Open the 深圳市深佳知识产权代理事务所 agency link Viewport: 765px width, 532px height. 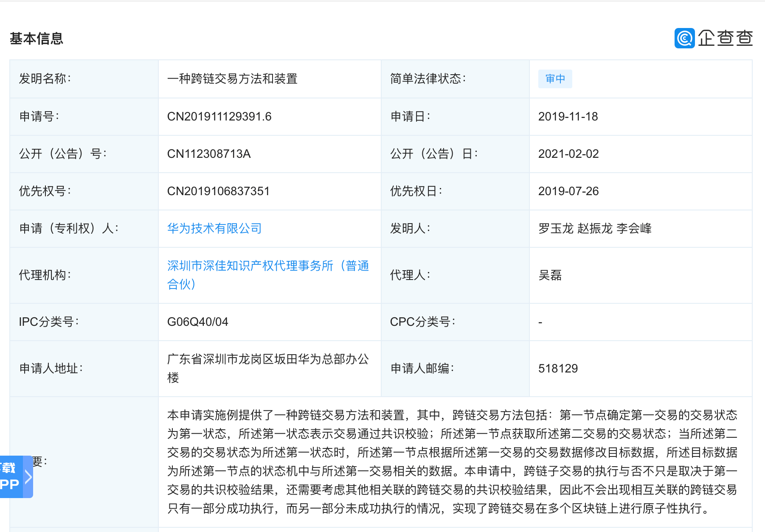coord(268,275)
